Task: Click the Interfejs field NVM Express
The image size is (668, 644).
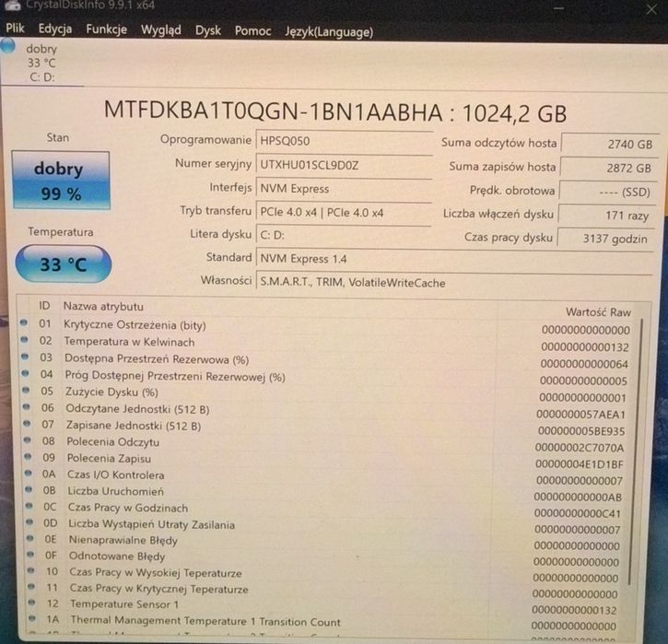Action: (x=344, y=189)
